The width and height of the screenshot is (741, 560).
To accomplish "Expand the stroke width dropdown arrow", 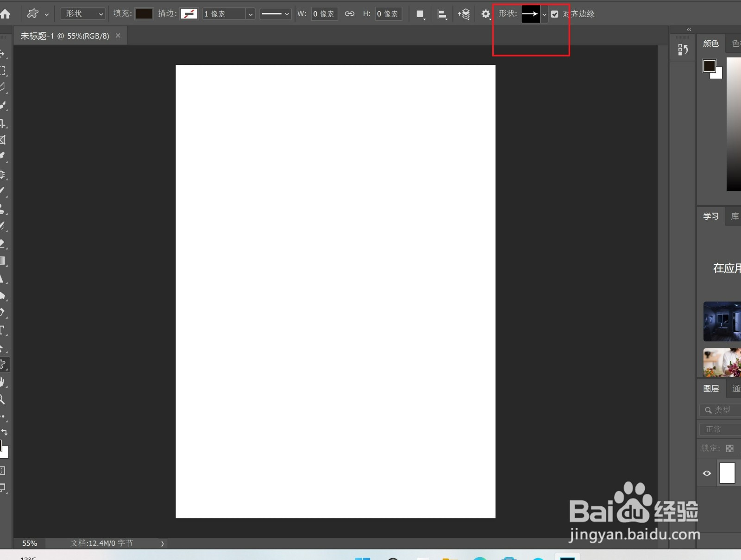I will pyautogui.click(x=251, y=14).
